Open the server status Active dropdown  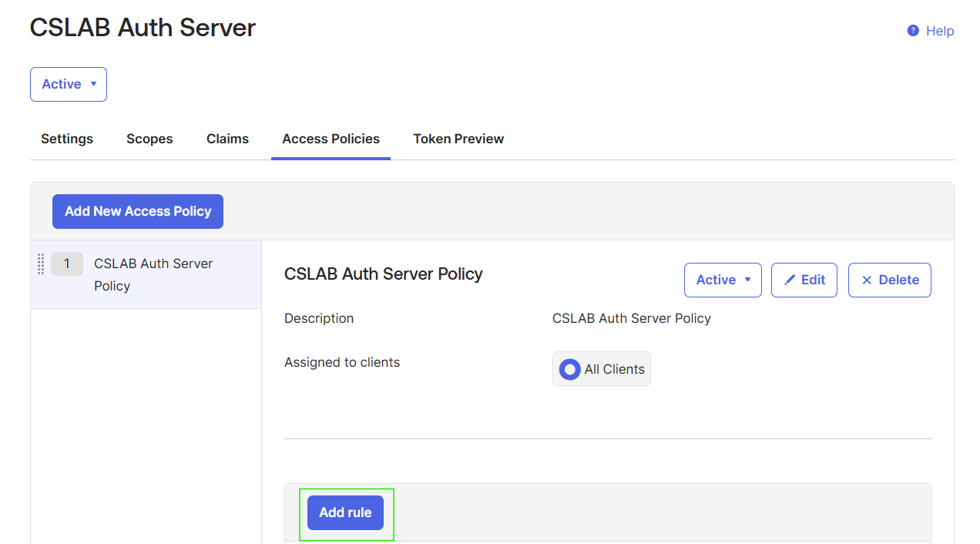tap(69, 84)
